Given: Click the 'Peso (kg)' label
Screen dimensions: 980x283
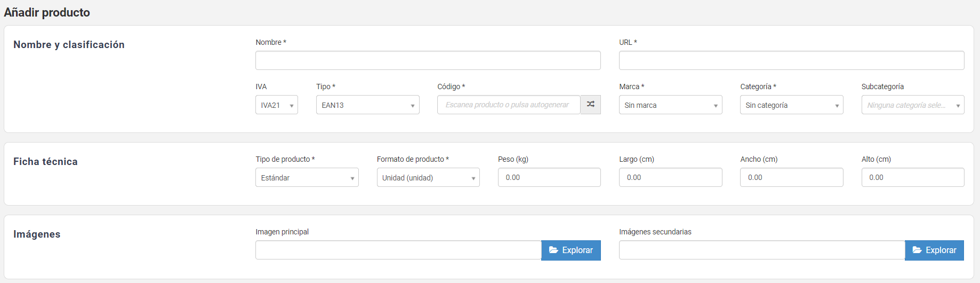Looking at the screenshot, I should point(513,159).
